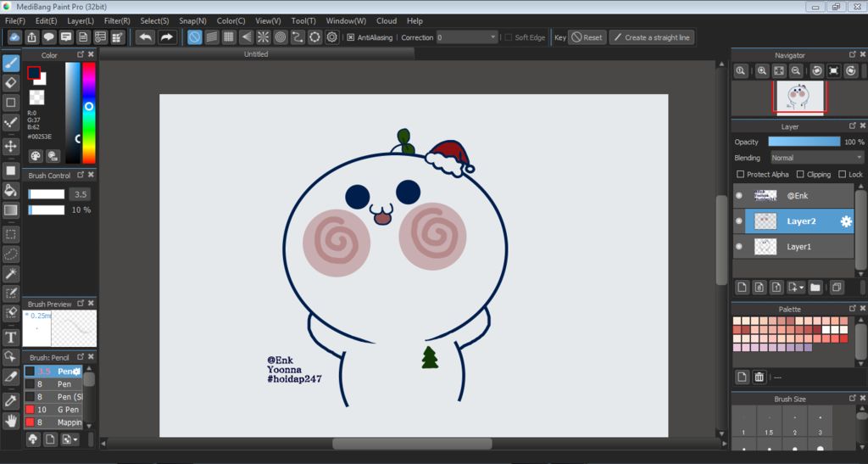
Task: Click the Navigator preview thumbnail
Action: click(x=799, y=97)
